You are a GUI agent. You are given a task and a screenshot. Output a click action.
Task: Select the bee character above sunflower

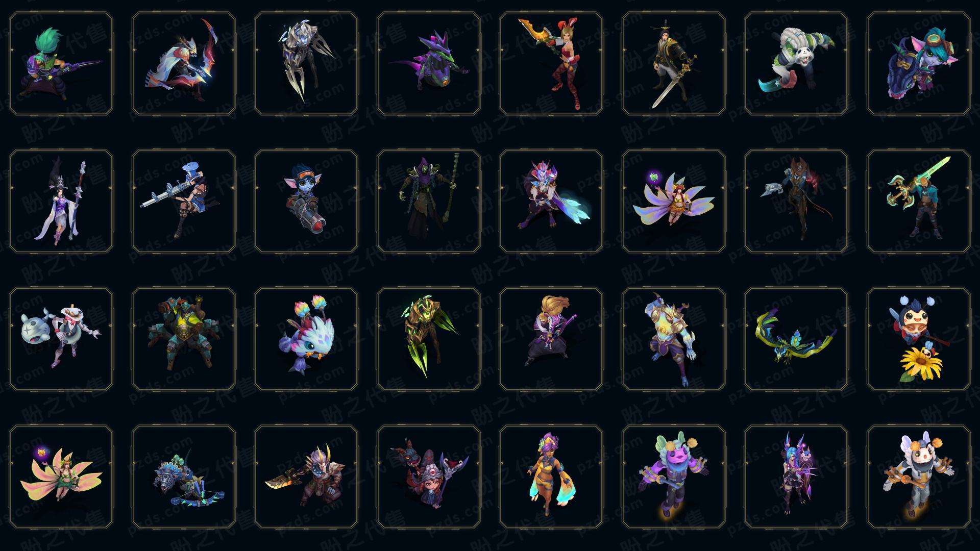pyautogui.click(x=919, y=339)
